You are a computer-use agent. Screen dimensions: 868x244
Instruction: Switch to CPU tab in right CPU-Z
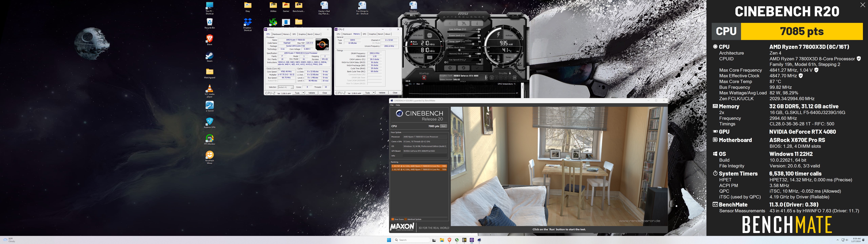[x=338, y=34]
